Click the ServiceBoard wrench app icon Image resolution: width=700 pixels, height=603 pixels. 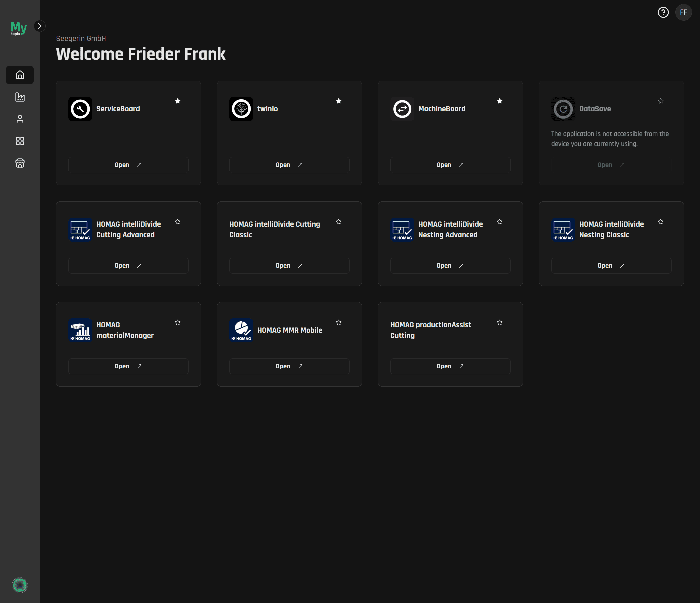point(80,109)
